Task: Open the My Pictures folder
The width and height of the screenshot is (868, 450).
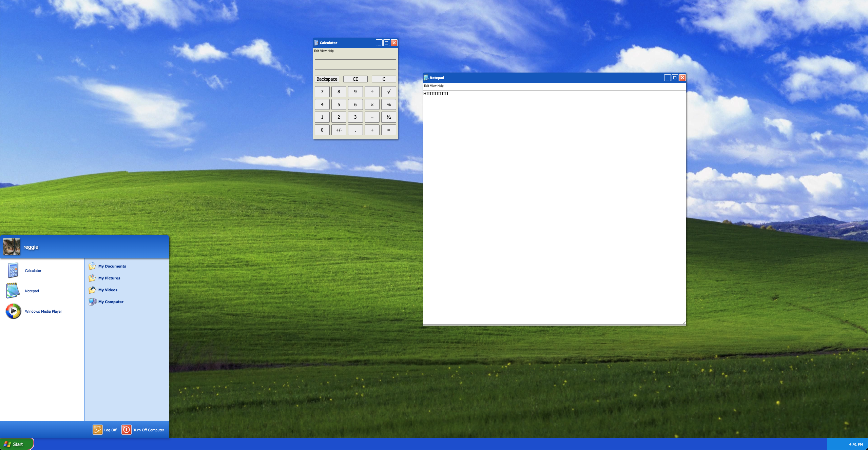Action: point(104,278)
